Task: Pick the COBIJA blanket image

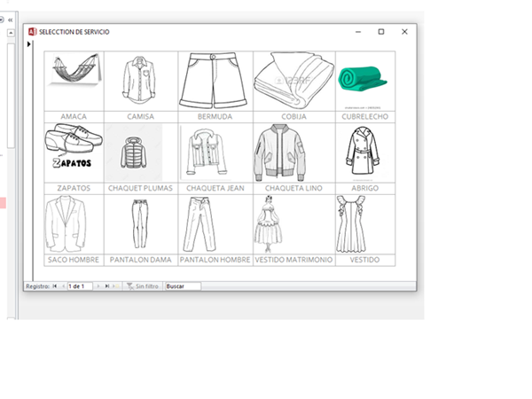Action: point(293,80)
